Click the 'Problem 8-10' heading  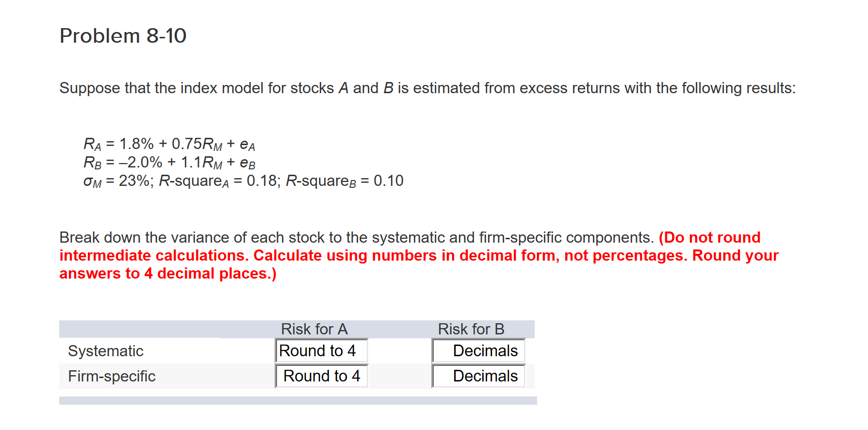123,35
